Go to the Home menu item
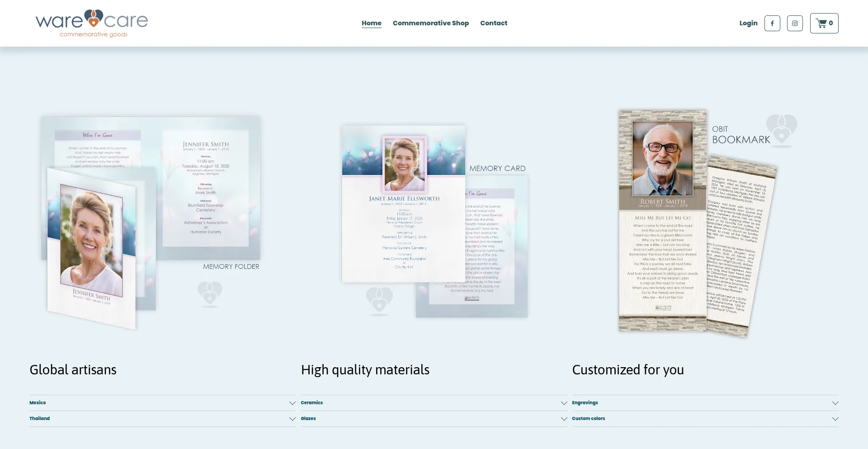This screenshot has height=449, width=868. [371, 23]
